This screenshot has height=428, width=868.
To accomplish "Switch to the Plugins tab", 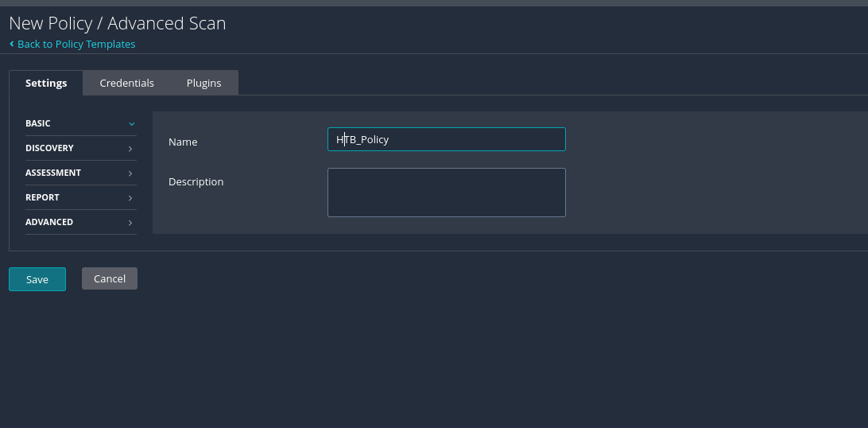I will (203, 83).
